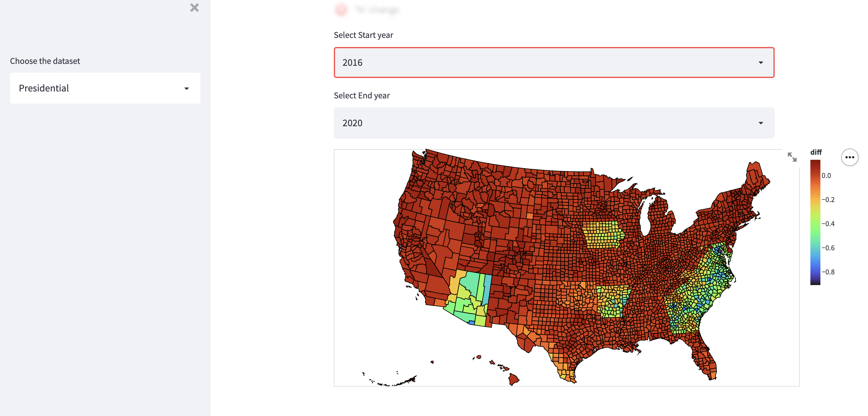The height and width of the screenshot is (416, 868).
Task: Open the ellipsis options menu beside the legend
Action: point(850,157)
